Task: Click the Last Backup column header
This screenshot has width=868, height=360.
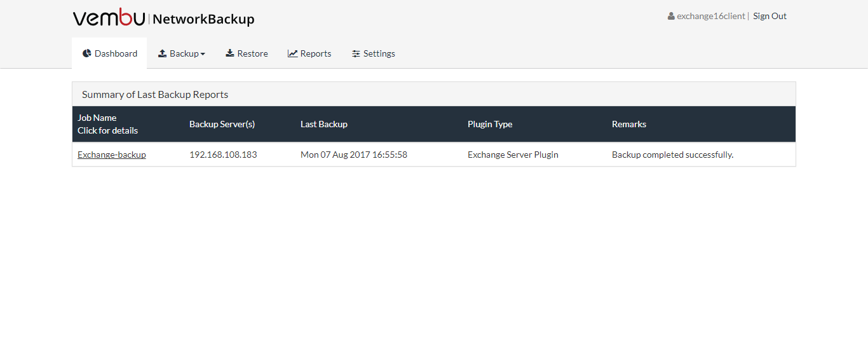Action: (324, 124)
